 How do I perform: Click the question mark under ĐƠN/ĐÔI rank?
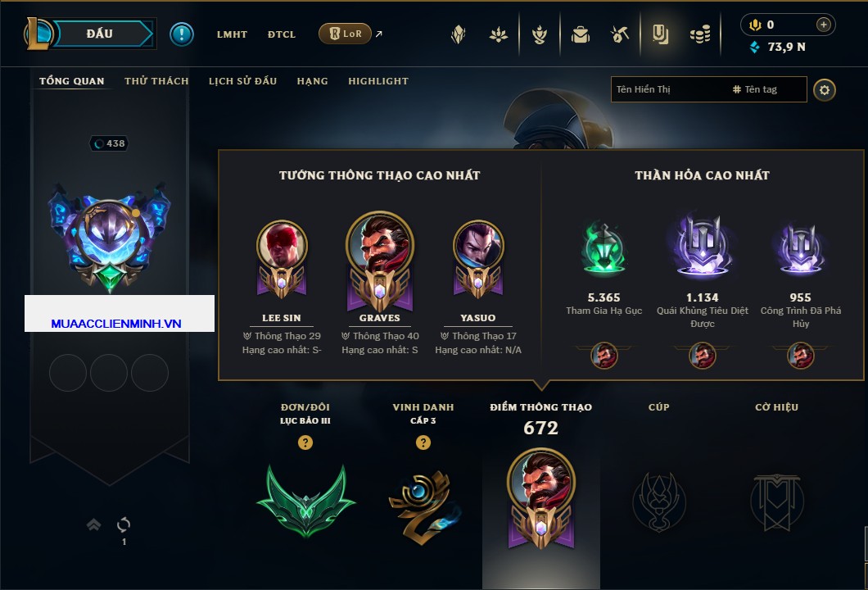[305, 442]
